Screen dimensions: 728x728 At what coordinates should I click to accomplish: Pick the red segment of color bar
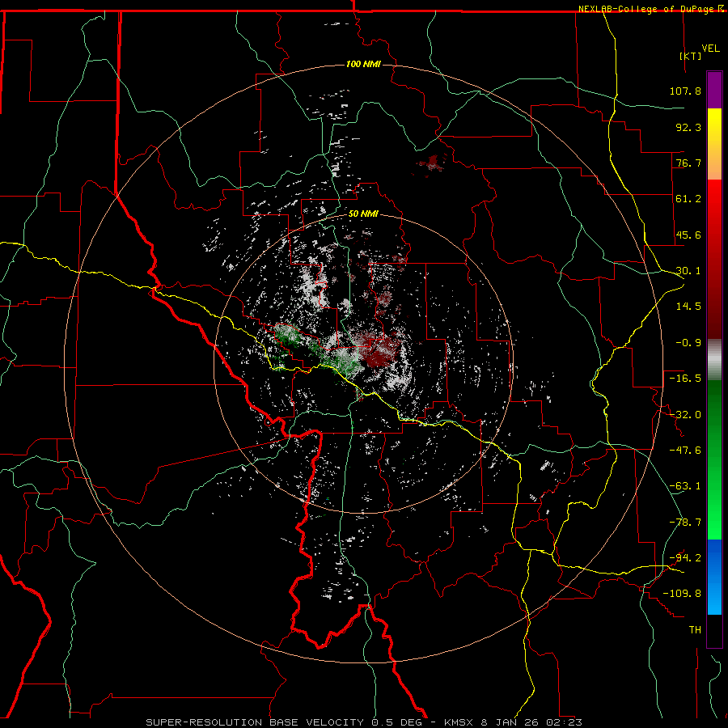click(x=714, y=259)
